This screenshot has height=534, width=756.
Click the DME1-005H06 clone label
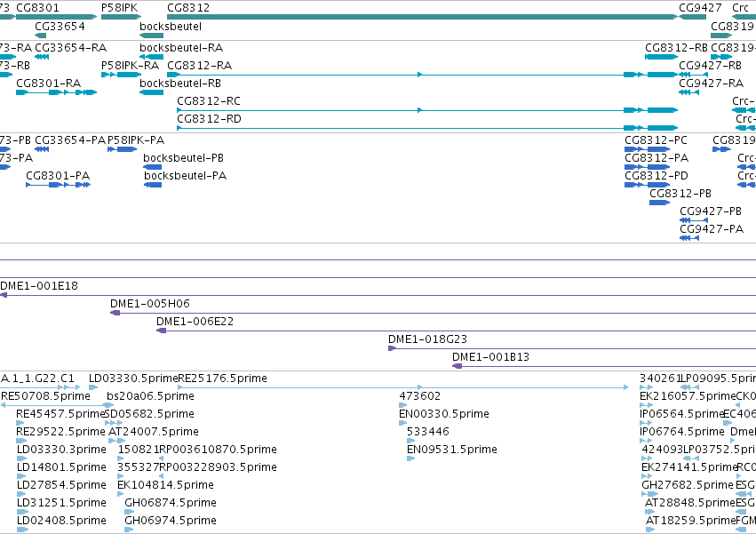click(x=150, y=303)
